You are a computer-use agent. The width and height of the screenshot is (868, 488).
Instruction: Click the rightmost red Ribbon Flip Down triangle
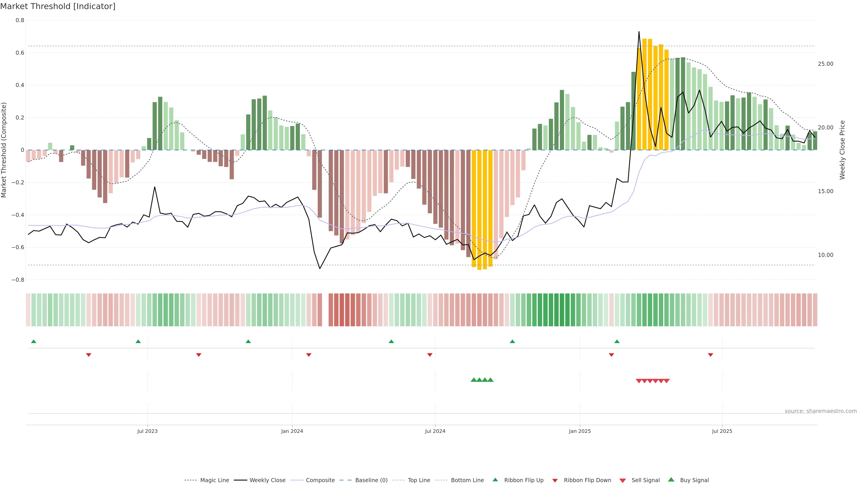pyautogui.click(x=710, y=355)
